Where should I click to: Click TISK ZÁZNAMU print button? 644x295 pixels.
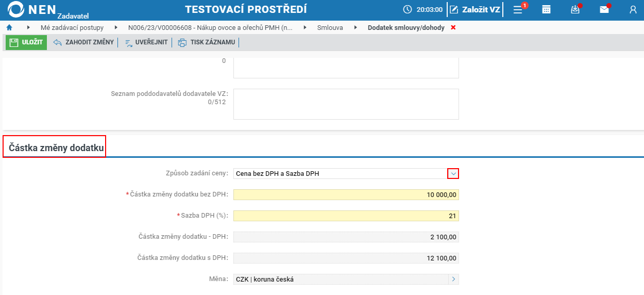pyautogui.click(x=207, y=42)
